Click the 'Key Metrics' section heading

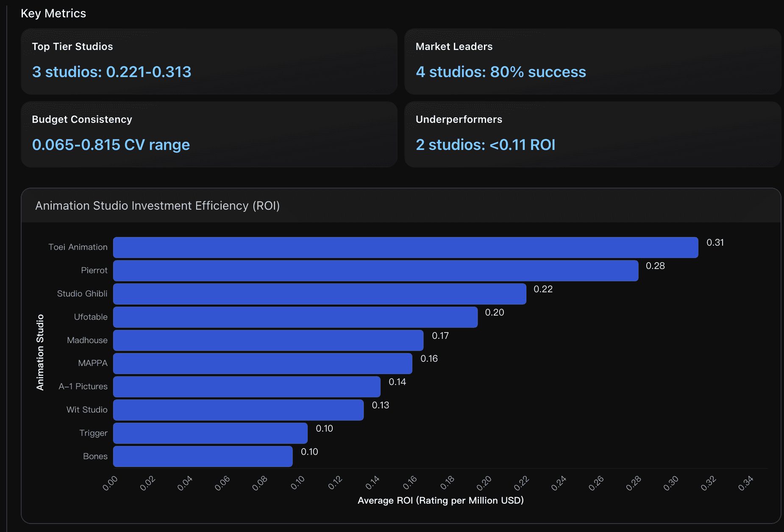tap(53, 14)
